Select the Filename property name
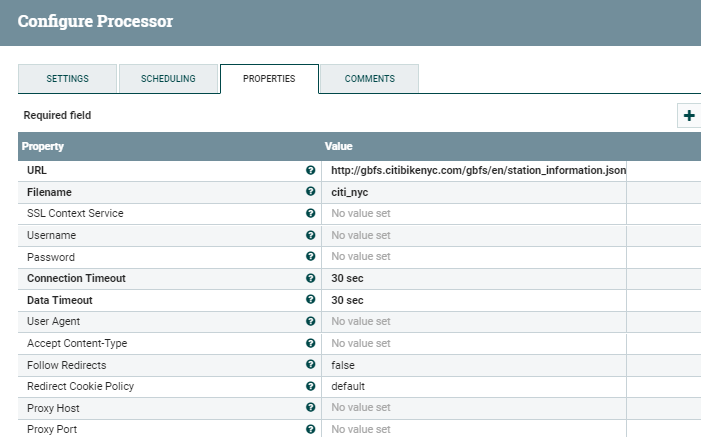 click(49, 192)
